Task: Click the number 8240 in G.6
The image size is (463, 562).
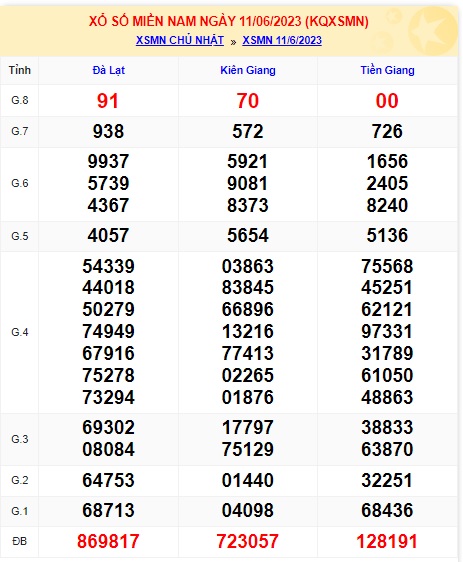Action: (387, 205)
